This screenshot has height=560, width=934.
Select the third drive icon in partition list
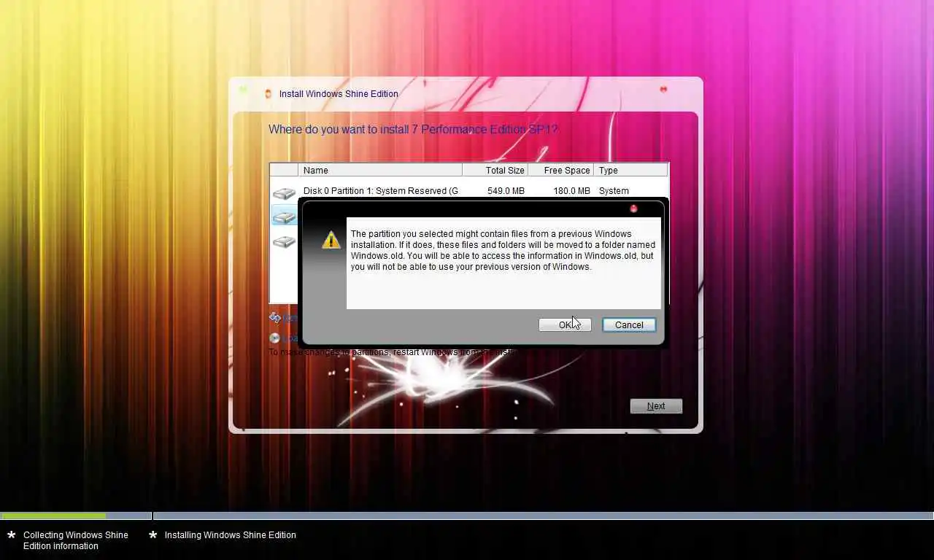pos(284,241)
